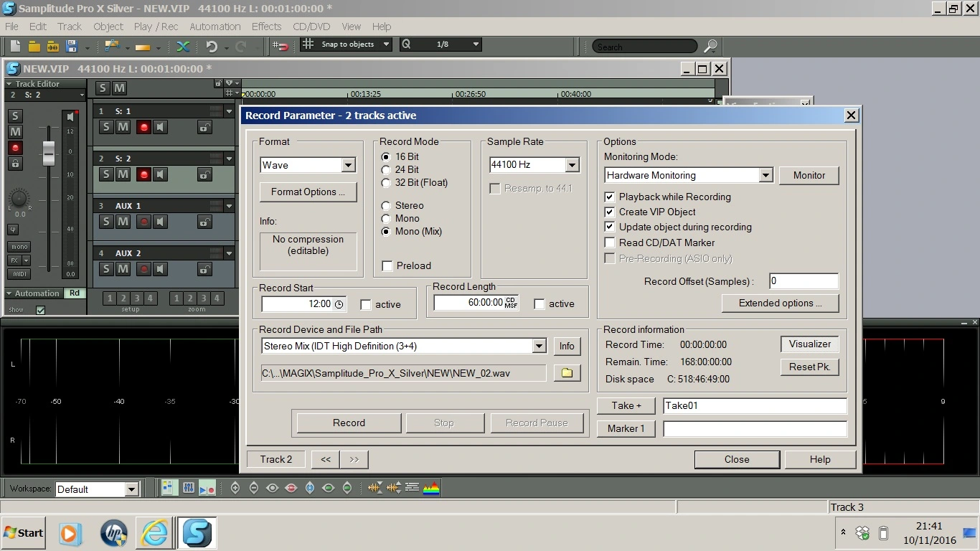Viewport: 980px width, 551px height.
Task: Click Track Editor volume fader handle
Action: pyautogui.click(x=49, y=153)
